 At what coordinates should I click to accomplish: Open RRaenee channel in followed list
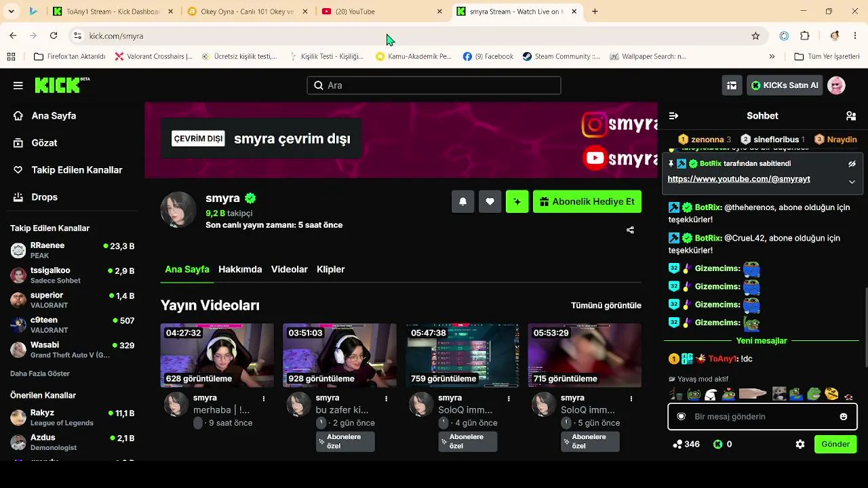pos(72,250)
